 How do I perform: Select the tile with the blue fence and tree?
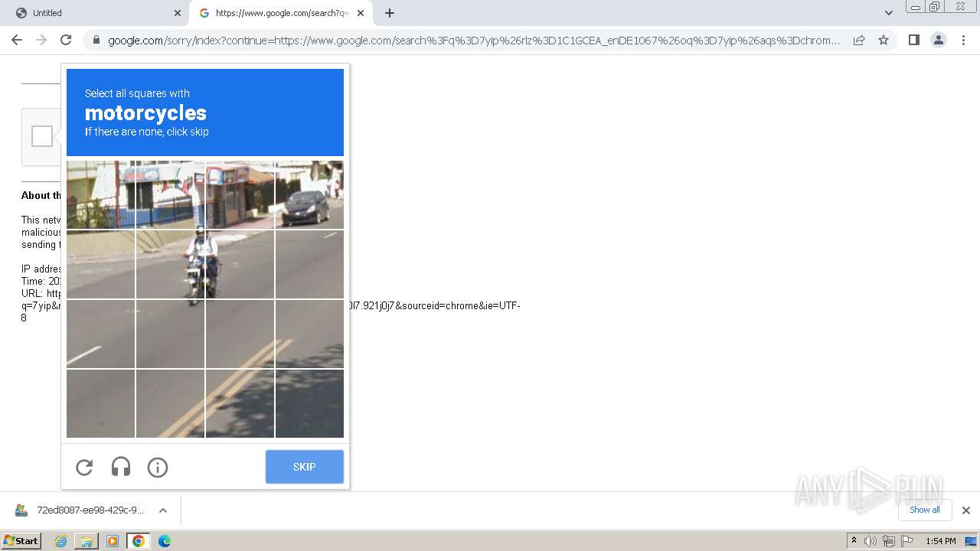pyautogui.click(x=101, y=194)
